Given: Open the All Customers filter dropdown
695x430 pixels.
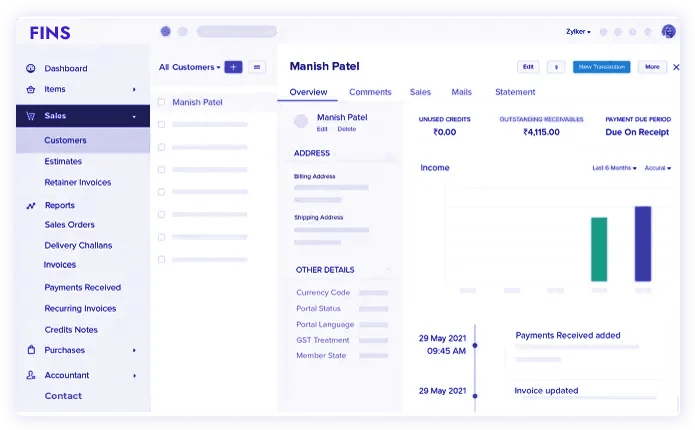Looking at the screenshot, I should pyautogui.click(x=189, y=67).
